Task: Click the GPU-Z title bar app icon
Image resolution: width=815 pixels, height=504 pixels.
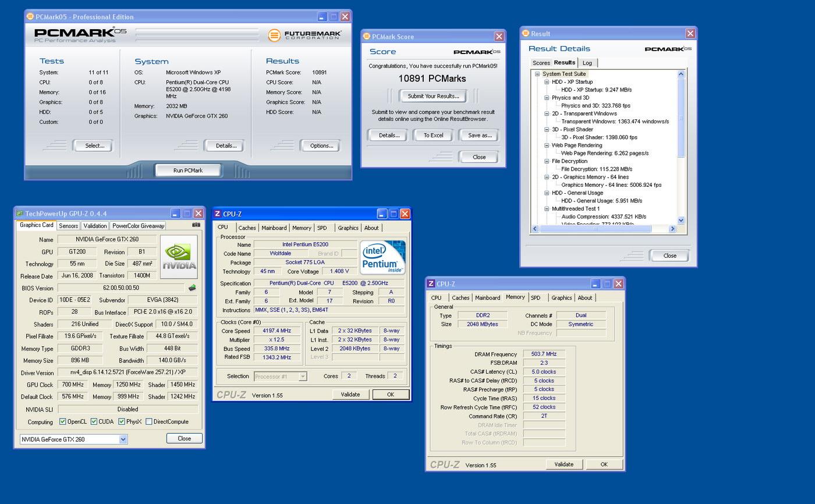Action: 19,214
